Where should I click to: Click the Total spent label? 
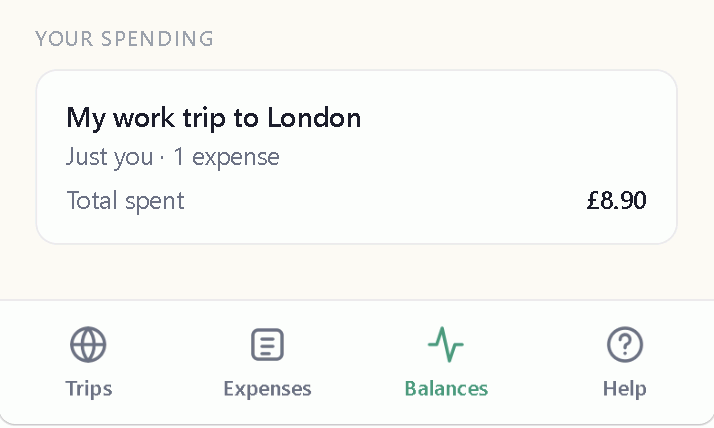(x=125, y=201)
